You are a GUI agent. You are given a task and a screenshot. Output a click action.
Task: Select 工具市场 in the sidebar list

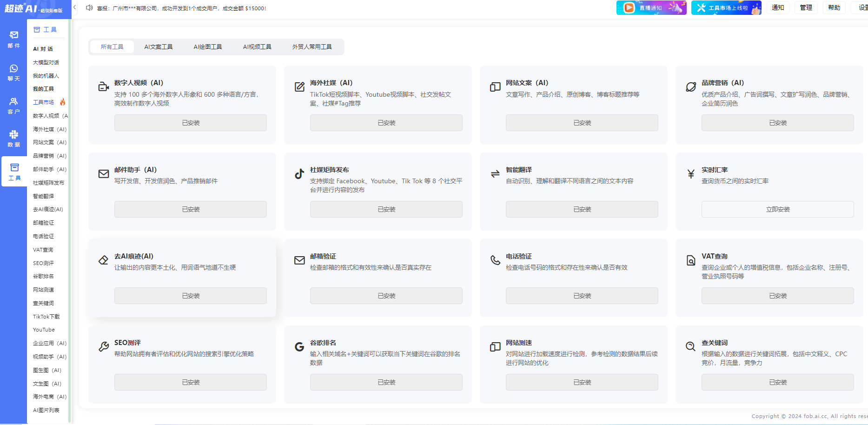[x=44, y=102]
